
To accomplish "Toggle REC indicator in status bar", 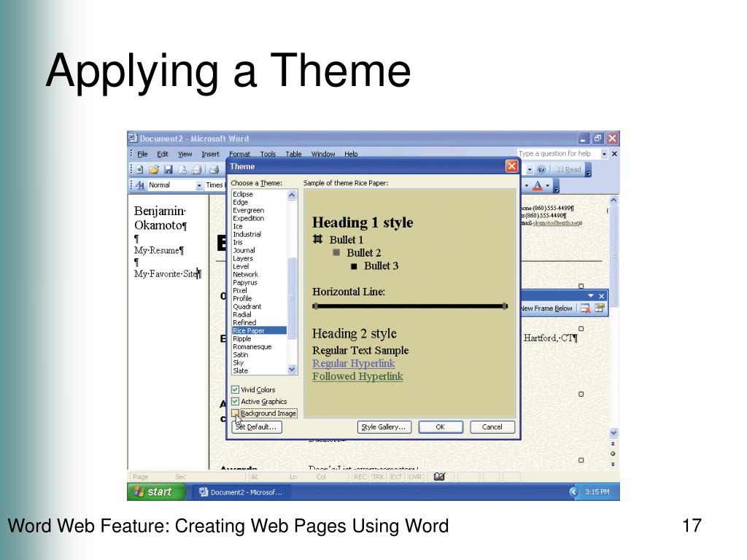I will click(x=360, y=477).
